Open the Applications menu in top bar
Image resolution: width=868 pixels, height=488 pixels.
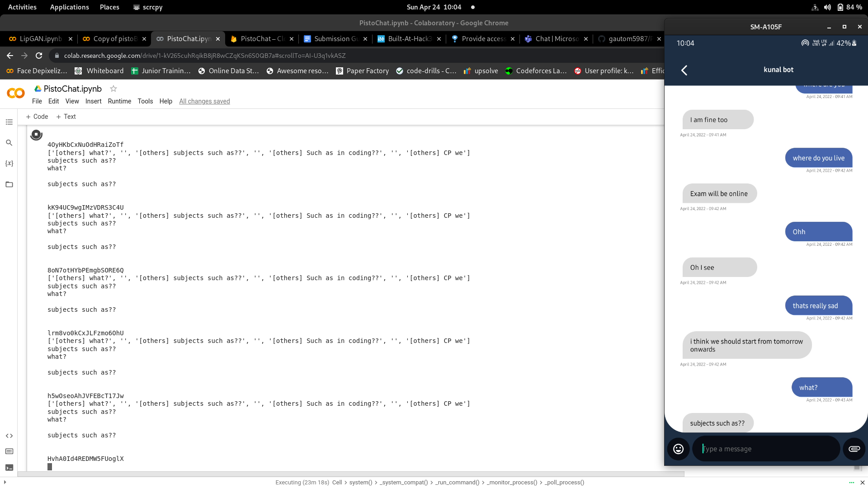click(x=69, y=7)
